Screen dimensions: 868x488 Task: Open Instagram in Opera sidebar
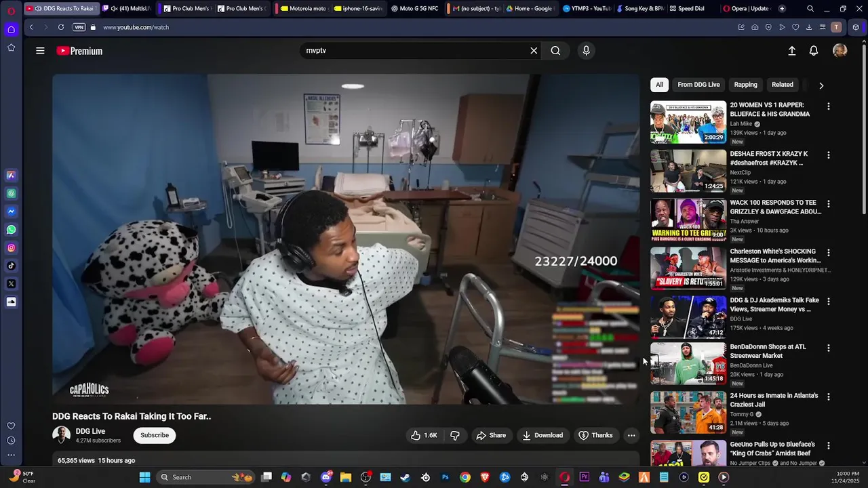(x=11, y=248)
